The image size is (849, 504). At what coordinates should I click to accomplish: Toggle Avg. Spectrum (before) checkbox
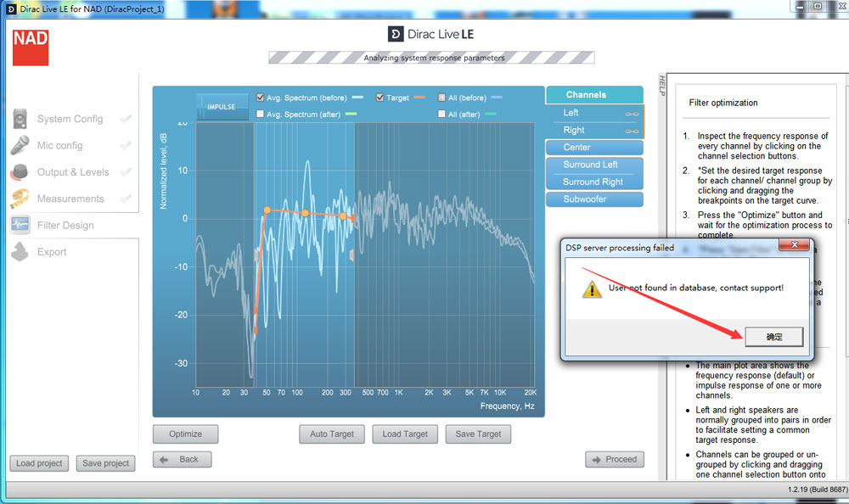coord(260,98)
